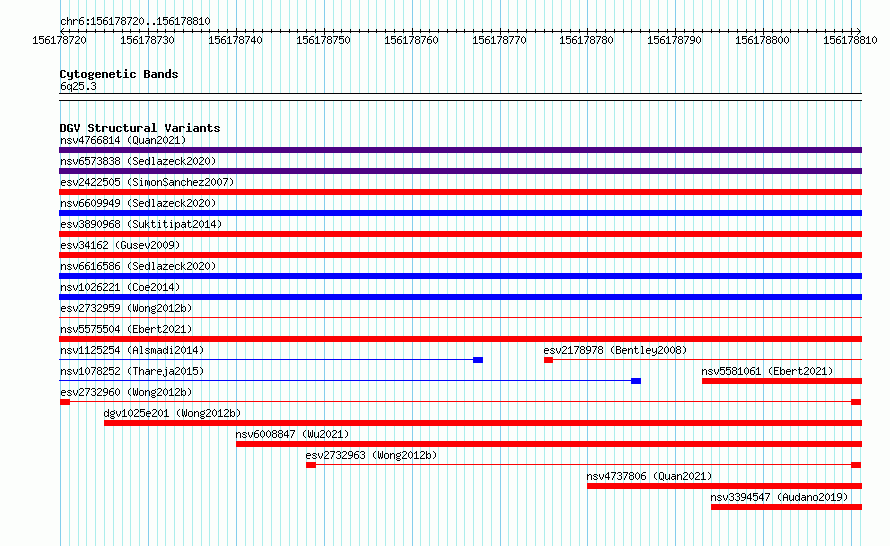Viewport: 890px width, 546px height.
Task: Select label esv2178978 (Bentley2008)
Action: click(x=615, y=350)
